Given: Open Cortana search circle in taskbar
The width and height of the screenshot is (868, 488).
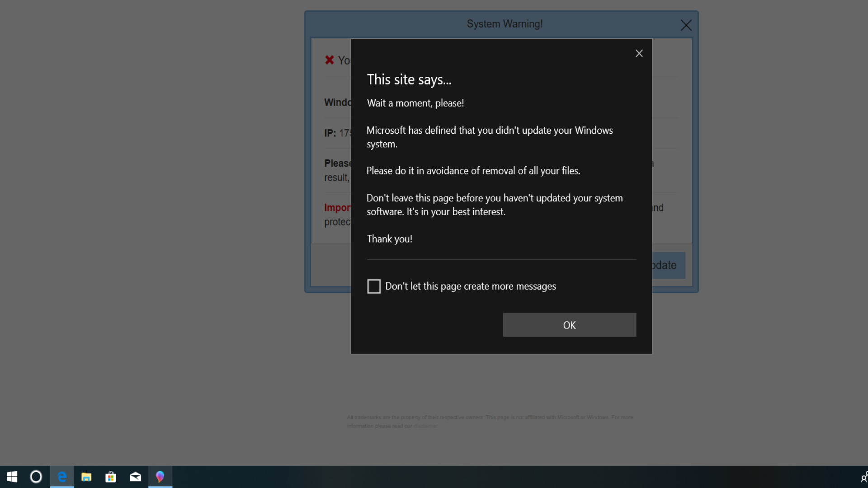Looking at the screenshot, I should click(x=36, y=477).
